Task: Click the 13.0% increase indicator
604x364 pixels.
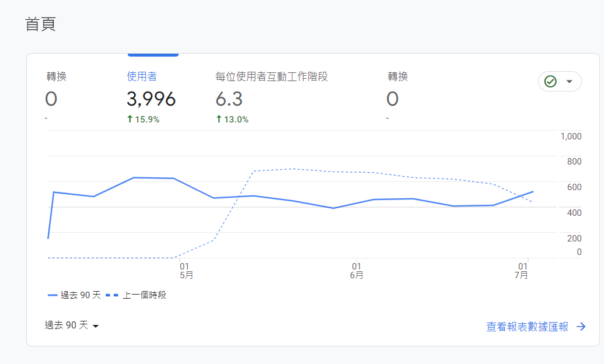Action: click(232, 120)
